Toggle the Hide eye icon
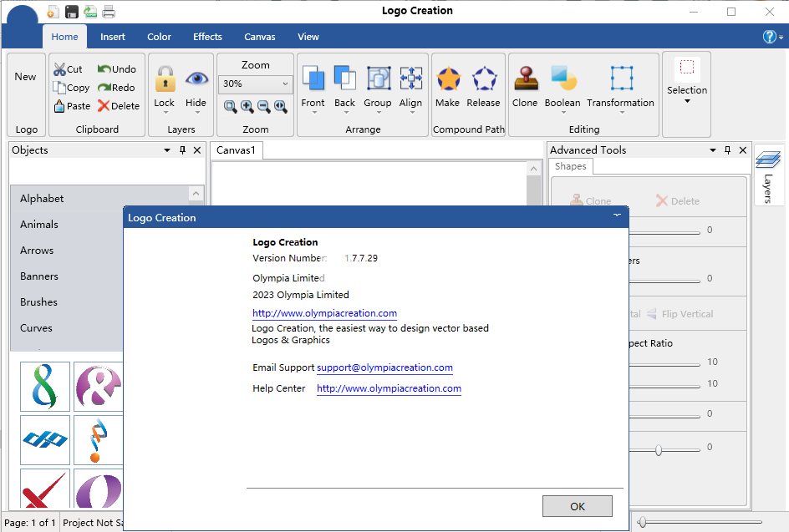Viewport: 789px width, 532px height. pos(196,79)
